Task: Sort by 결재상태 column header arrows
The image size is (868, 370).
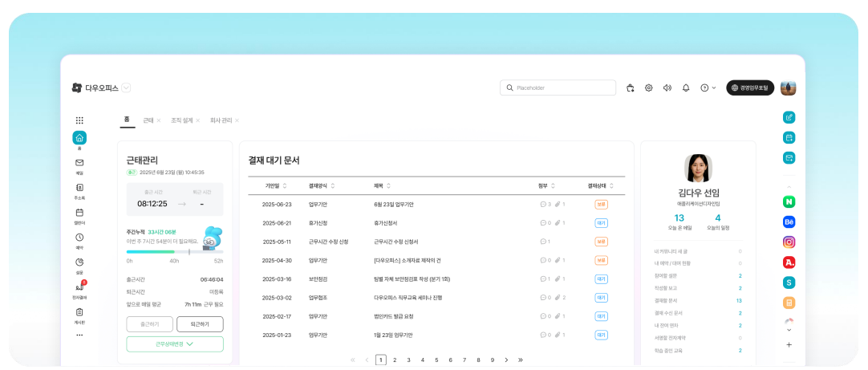Action: 611,185
